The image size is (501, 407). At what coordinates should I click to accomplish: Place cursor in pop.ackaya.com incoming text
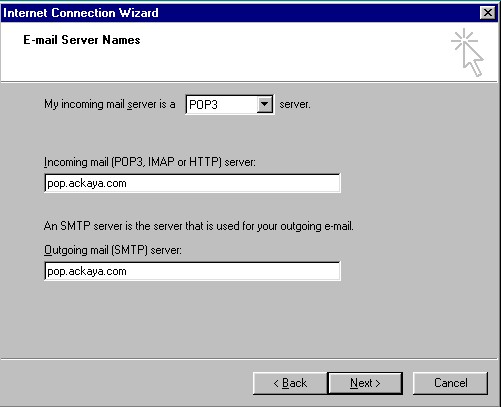[87, 183]
